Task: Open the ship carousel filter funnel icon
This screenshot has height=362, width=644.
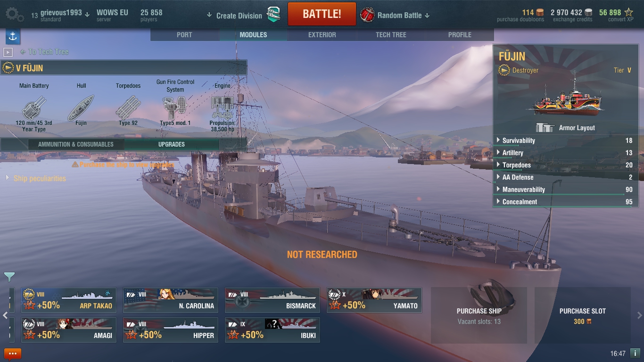Action: click(9, 277)
